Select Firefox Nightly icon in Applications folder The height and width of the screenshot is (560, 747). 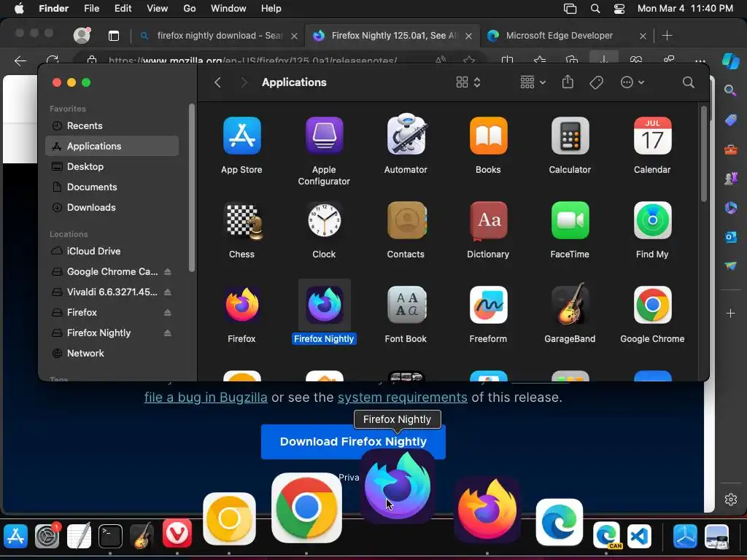(x=324, y=305)
